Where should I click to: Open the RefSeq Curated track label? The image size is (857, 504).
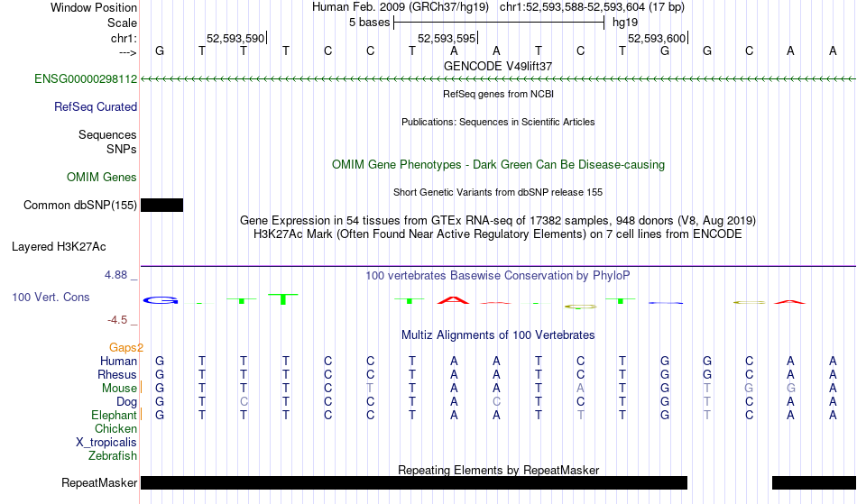96,107
